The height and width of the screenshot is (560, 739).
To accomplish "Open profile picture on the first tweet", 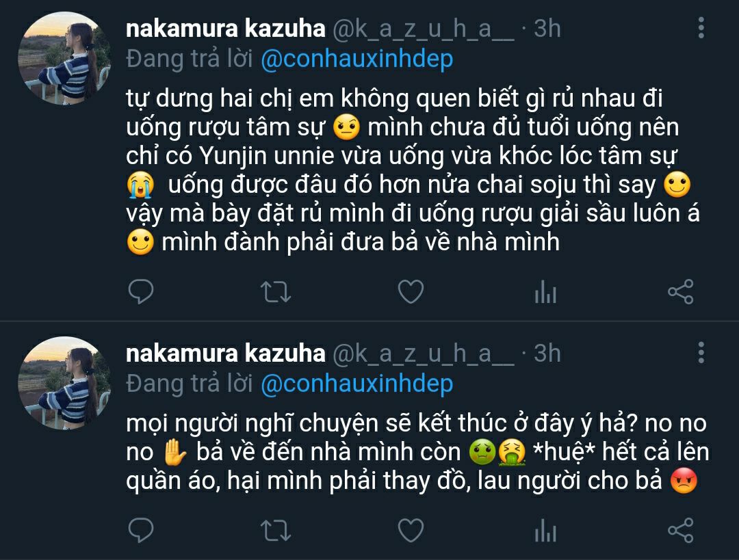I will click(64, 58).
